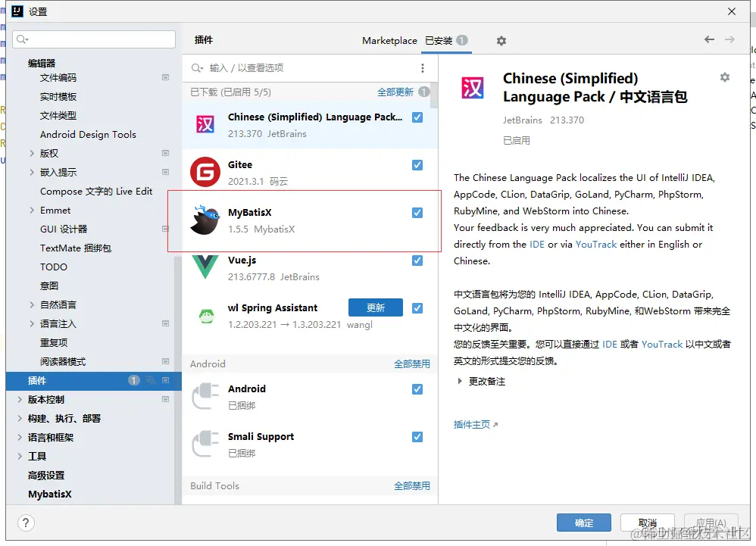Open the three-dot options menu in the plugin search
Image resolution: width=756 pixels, height=546 pixels.
[x=423, y=68]
